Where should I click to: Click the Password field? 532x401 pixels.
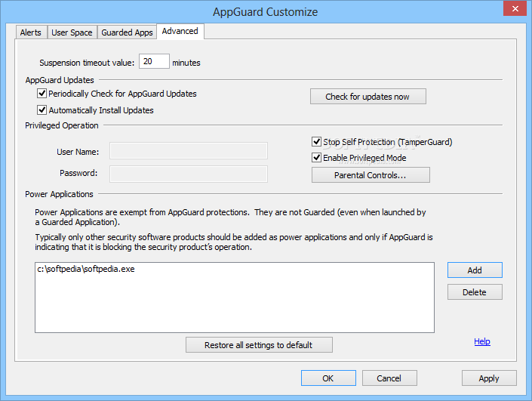(x=189, y=174)
